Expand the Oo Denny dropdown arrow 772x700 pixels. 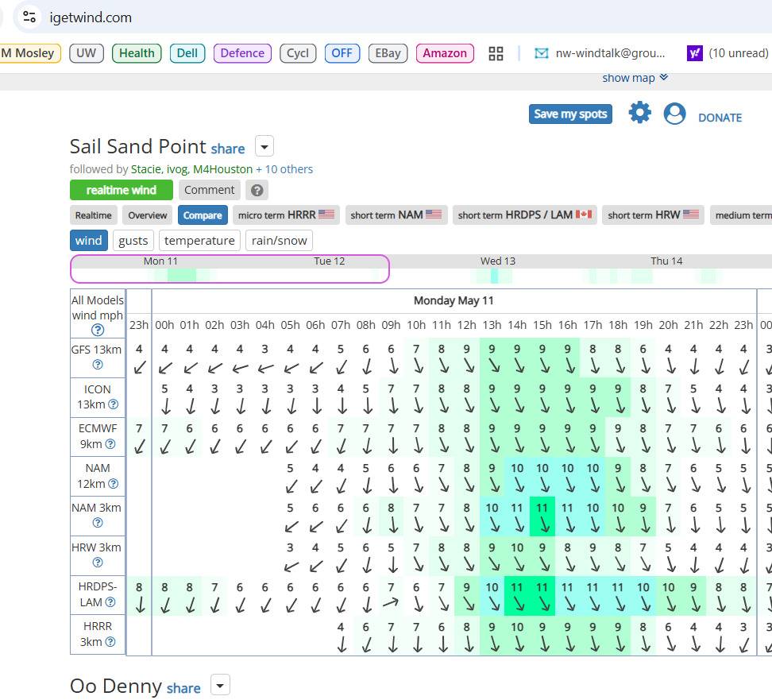pyautogui.click(x=220, y=685)
